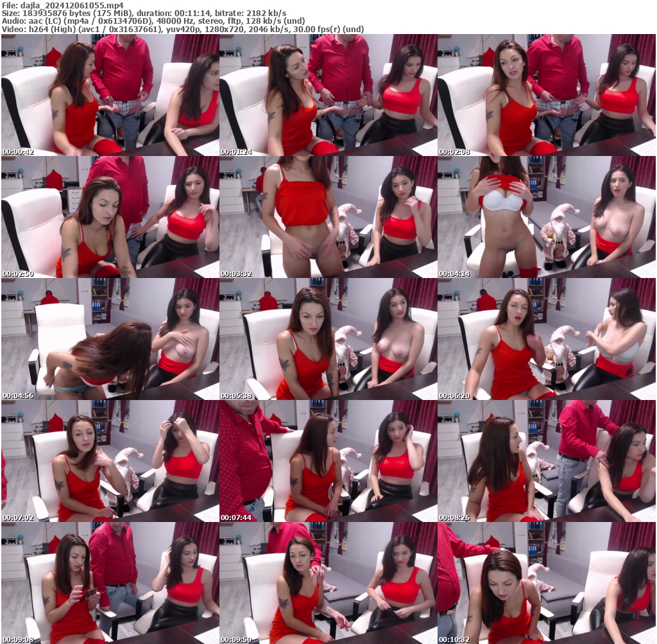
Task: Open the thumbnail at timestamp 00:07:02
Action: (109, 462)
